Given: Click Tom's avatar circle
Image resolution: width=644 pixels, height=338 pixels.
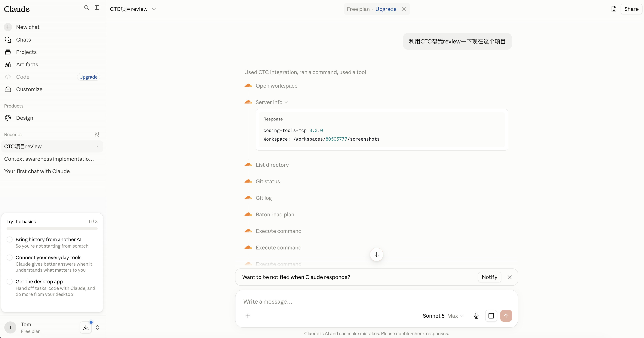Looking at the screenshot, I should pyautogui.click(x=10, y=327).
